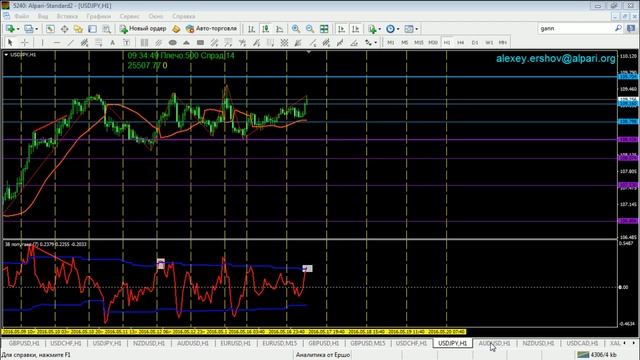Open the Data Window panel

point(64,29)
